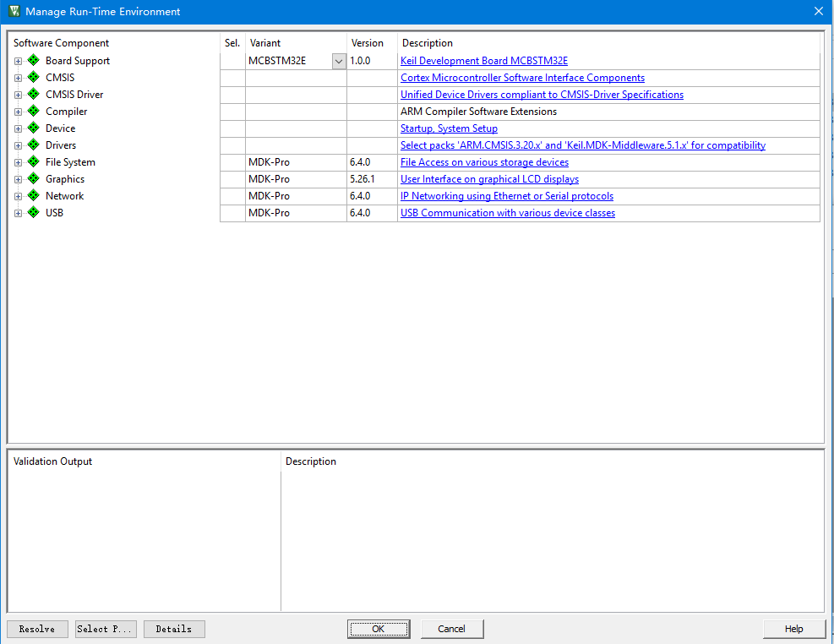Expand the Network tree node
Viewport: 834px width, 644px height.
[18, 197]
